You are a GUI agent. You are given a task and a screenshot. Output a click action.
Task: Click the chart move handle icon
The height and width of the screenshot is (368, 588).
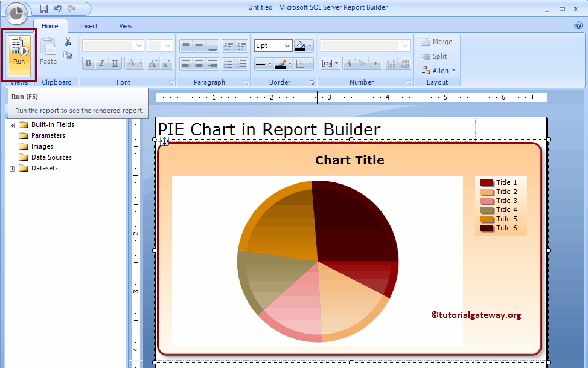(x=164, y=141)
